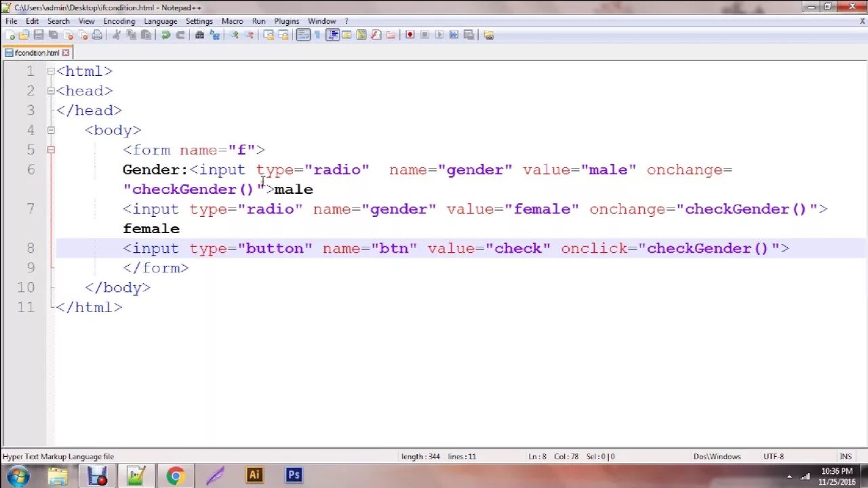Toggle Show All Characters paragraph icon
Image resolution: width=868 pixels, height=488 pixels.
(317, 35)
